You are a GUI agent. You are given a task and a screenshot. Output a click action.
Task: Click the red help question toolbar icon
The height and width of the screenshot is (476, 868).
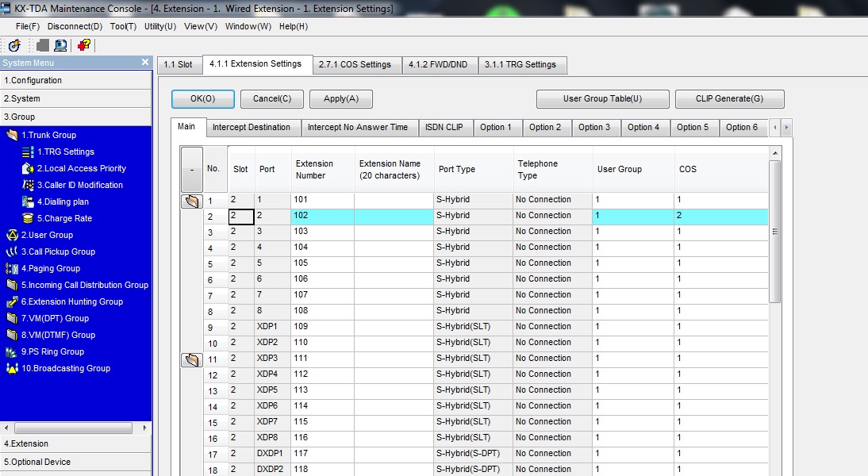(x=83, y=45)
